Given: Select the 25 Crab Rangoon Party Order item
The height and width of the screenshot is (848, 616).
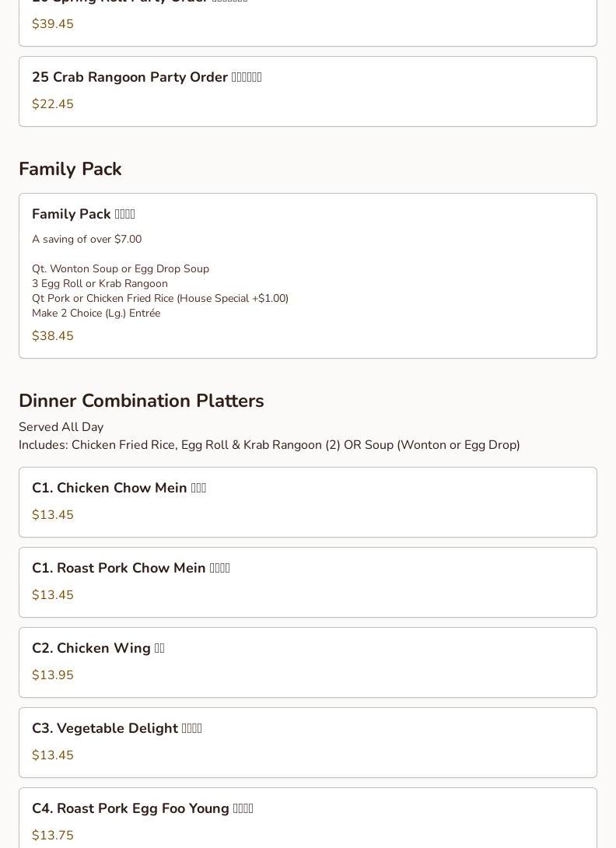Looking at the screenshot, I should coord(146,78).
